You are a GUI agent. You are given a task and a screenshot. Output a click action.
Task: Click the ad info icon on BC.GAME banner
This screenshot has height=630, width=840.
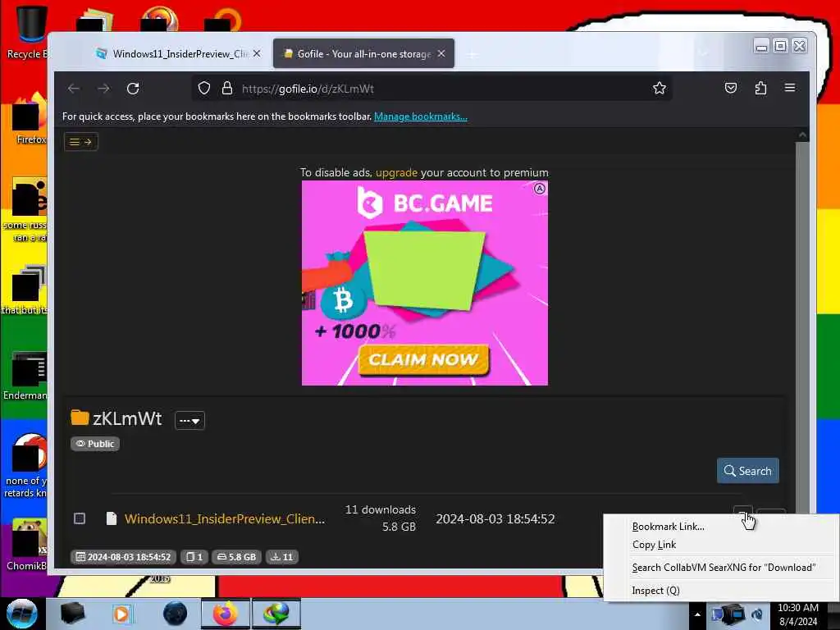tap(540, 189)
